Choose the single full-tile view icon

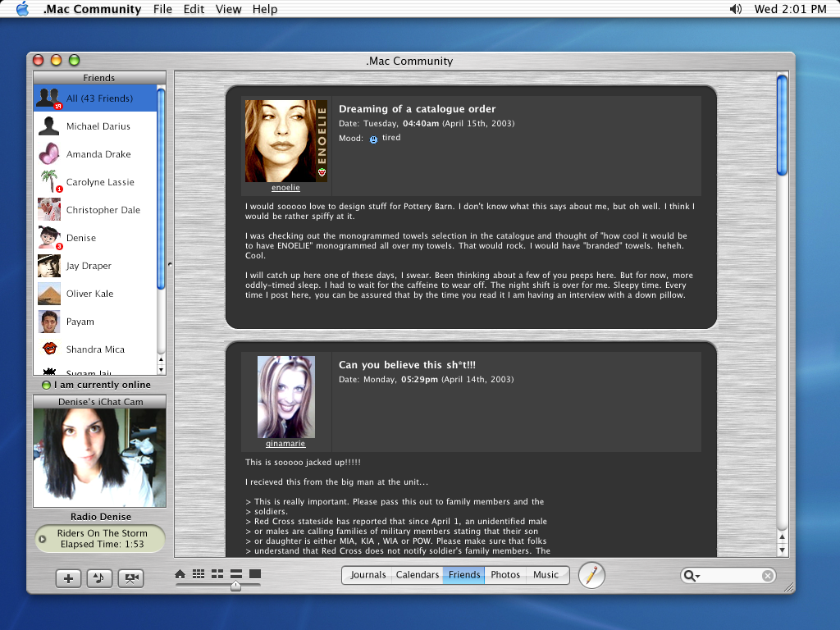coord(255,573)
